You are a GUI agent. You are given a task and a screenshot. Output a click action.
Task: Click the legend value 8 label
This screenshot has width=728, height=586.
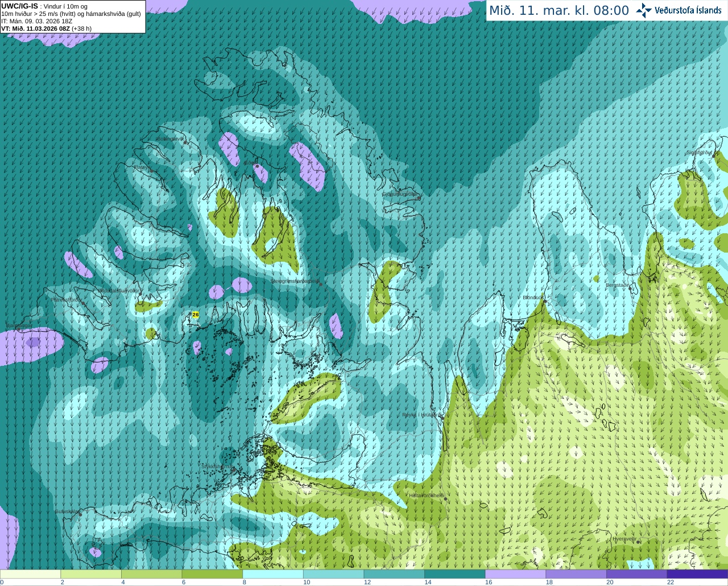(244, 582)
